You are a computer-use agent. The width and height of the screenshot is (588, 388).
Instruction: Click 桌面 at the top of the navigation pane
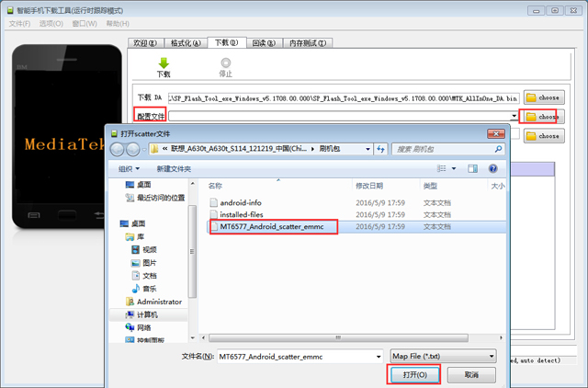143,185
